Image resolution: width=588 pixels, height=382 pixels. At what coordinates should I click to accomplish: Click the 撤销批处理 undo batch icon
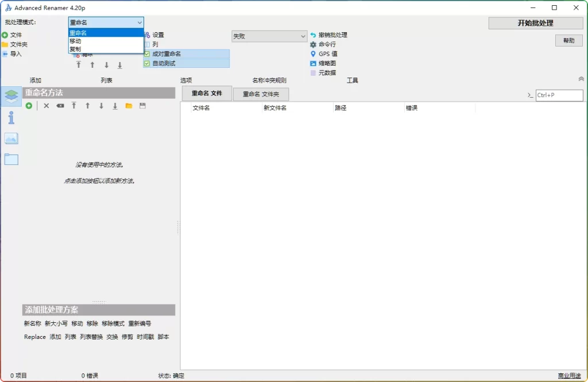coord(330,34)
